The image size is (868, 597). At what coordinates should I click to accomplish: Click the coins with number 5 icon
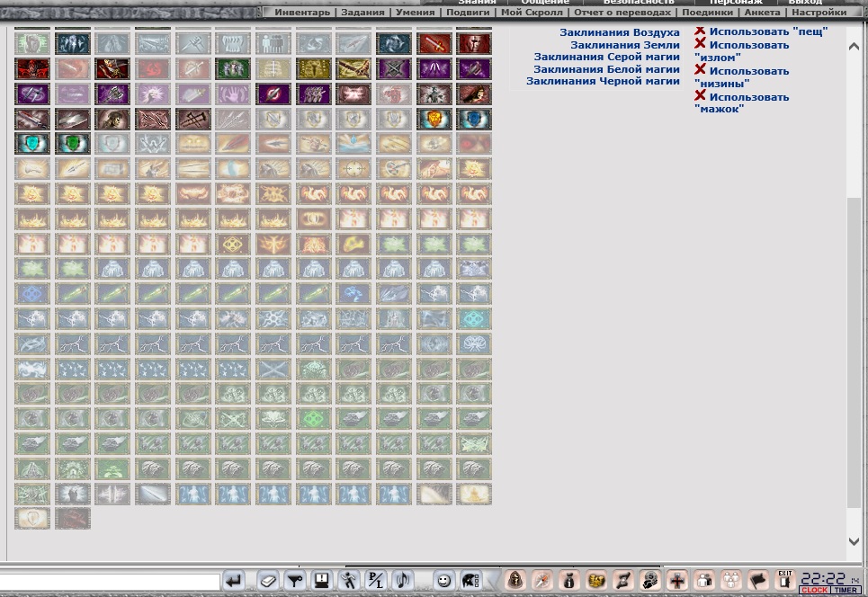click(x=650, y=581)
